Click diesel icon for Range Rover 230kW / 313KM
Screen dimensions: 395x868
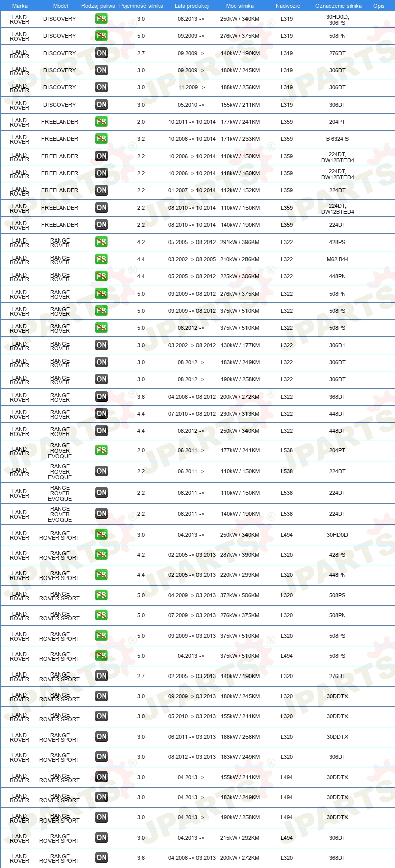click(x=102, y=414)
